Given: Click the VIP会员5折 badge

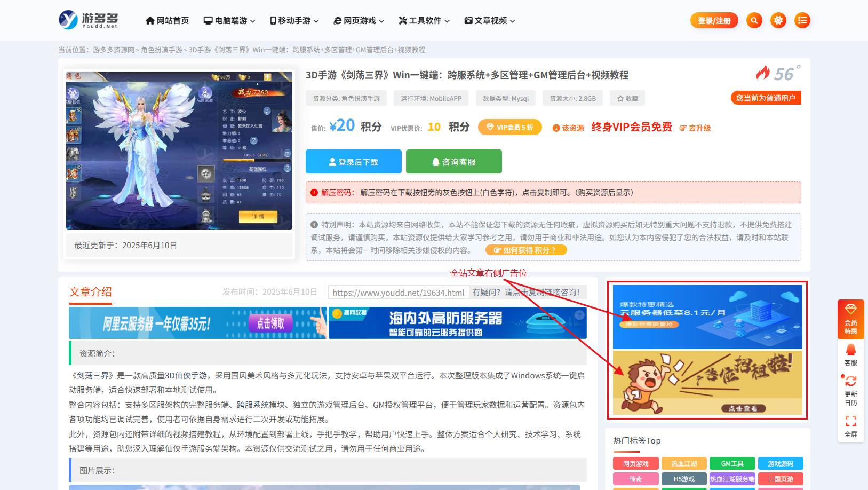Looking at the screenshot, I should coord(509,127).
